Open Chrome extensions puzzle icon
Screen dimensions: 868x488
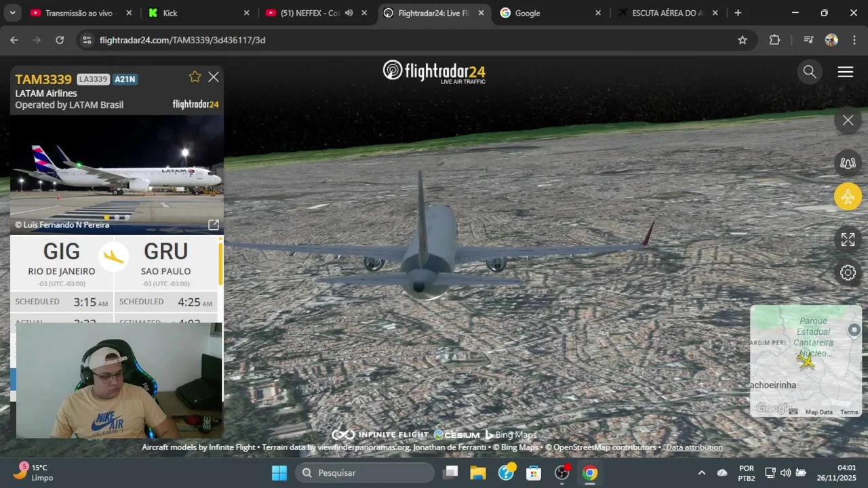pyautogui.click(x=774, y=40)
